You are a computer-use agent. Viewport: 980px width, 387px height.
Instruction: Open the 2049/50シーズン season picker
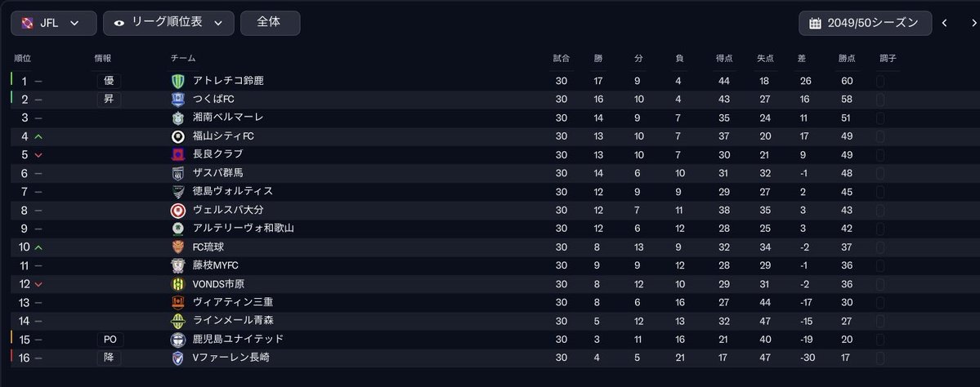tap(866, 23)
